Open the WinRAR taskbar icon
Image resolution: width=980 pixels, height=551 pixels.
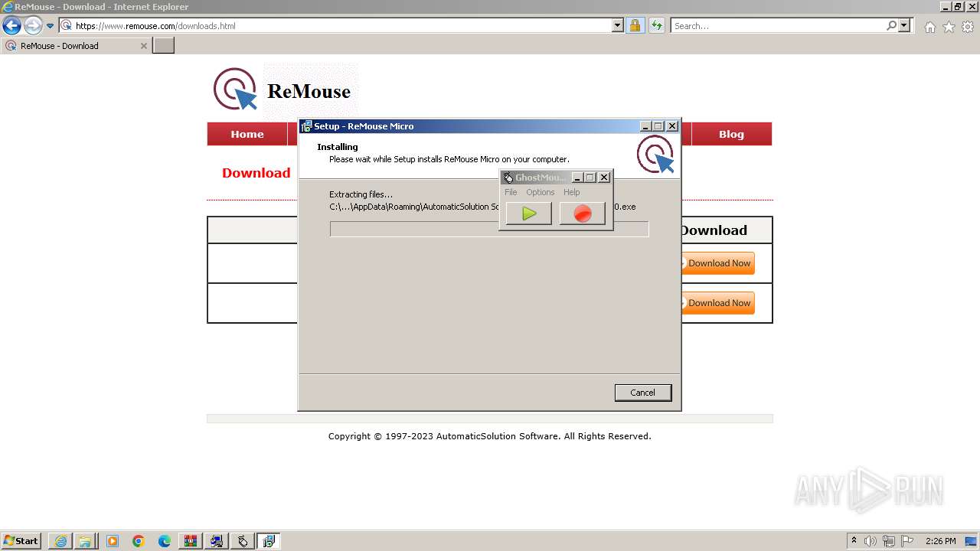[191, 541]
